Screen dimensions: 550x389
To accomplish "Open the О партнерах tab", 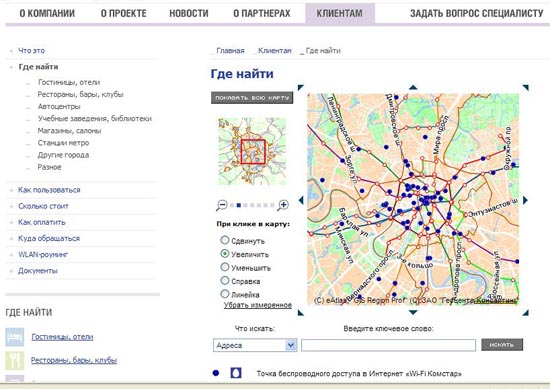I will point(262,13).
